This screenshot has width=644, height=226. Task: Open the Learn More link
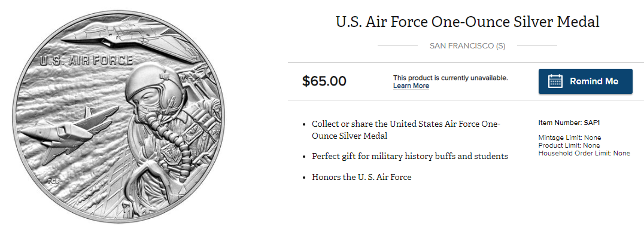[x=411, y=85]
